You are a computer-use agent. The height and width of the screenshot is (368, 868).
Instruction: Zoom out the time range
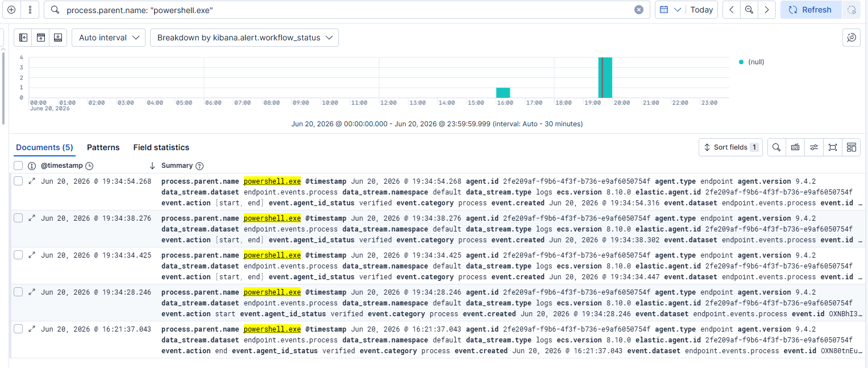tap(749, 10)
